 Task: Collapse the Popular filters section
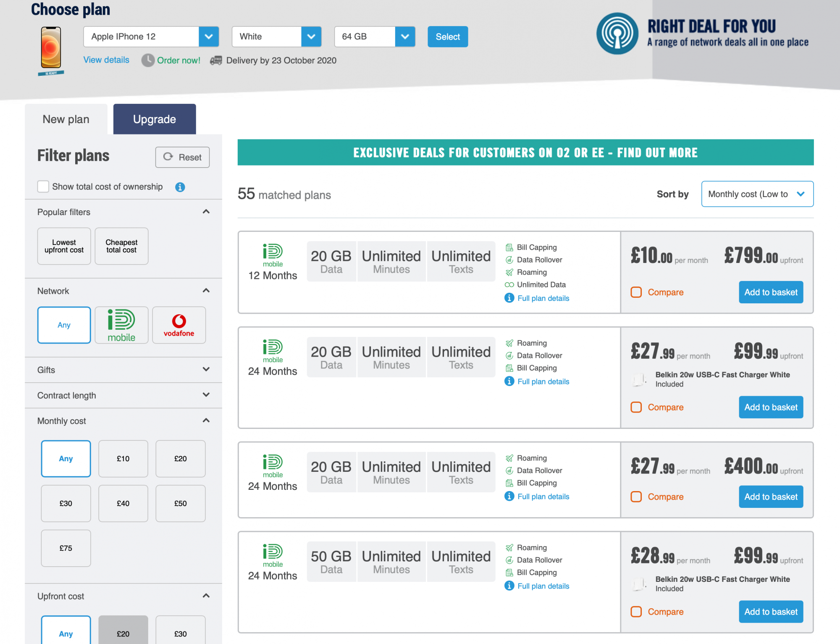click(206, 212)
